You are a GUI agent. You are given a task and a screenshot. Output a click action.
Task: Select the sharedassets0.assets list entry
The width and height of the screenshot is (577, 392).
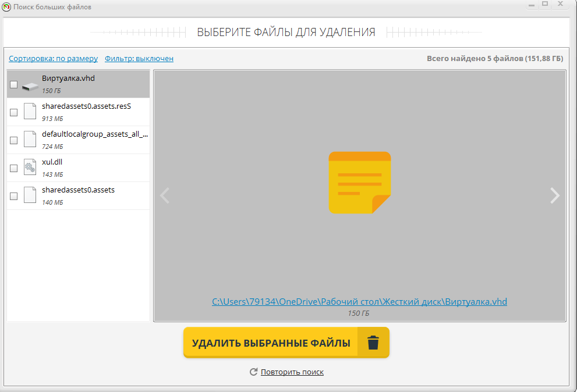[x=79, y=195]
